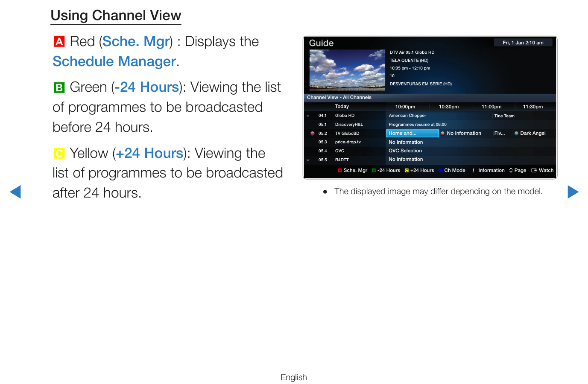Click the DESVENTURAS EM SERIE (HD) text
Image resolution: width=588 pixels, height=384 pixels.
coord(421,84)
